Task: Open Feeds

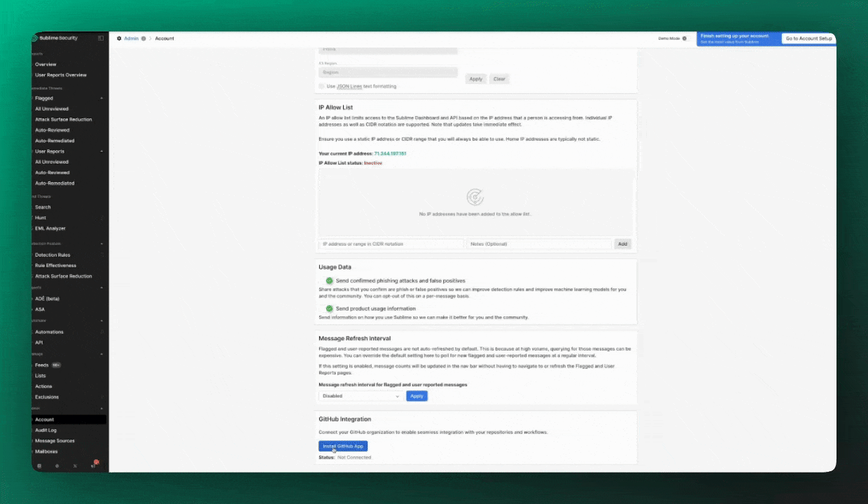Action: point(42,365)
